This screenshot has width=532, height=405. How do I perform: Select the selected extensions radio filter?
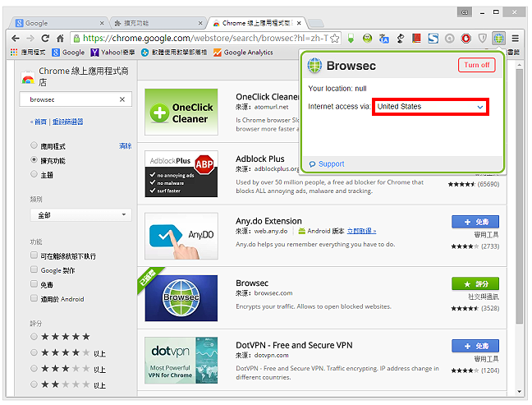click(x=34, y=160)
